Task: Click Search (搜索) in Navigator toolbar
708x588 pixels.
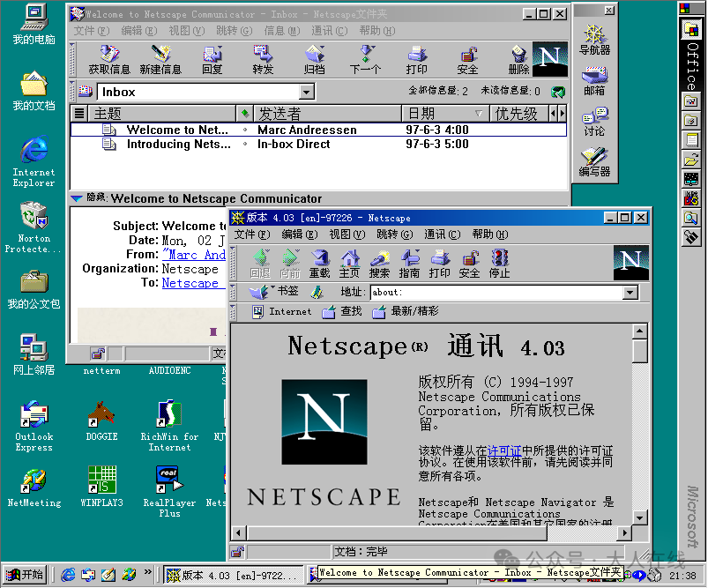Action: [379, 264]
